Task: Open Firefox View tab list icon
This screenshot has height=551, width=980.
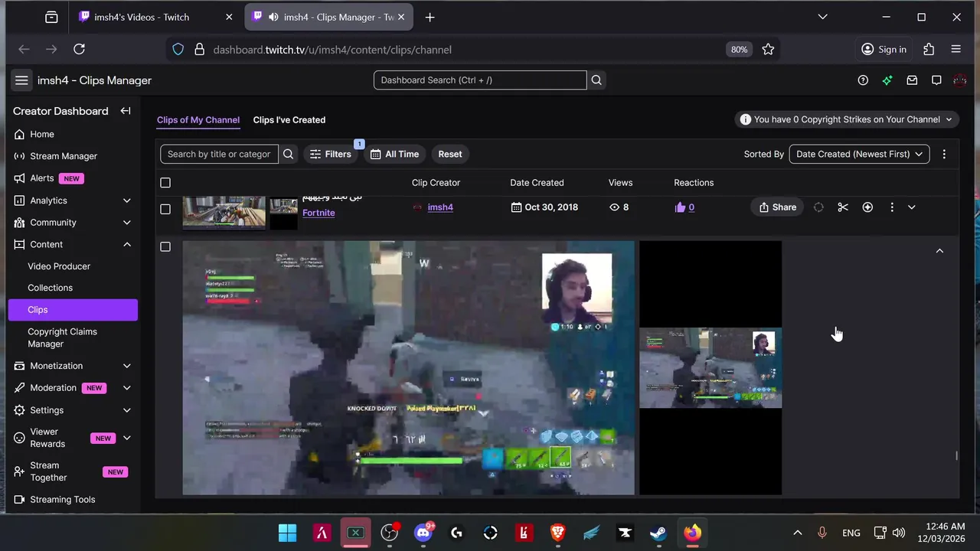Action: pos(51,17)
